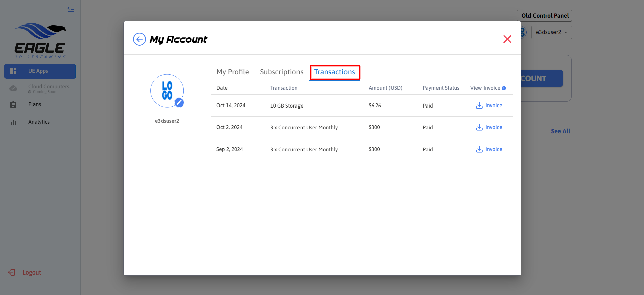Download invoice icon for Oct 2, 2024
The height and width of the screenshot is (295, 644).
[479, 127]
